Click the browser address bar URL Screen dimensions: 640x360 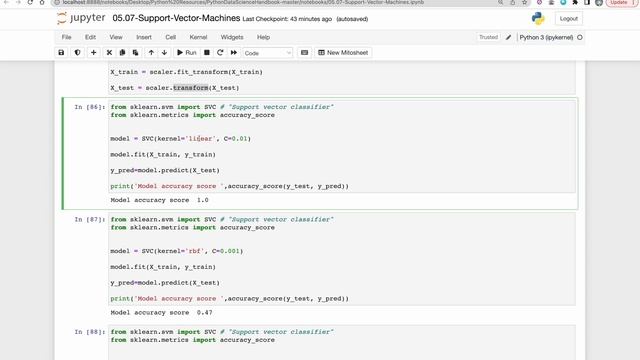click(243, 2)
